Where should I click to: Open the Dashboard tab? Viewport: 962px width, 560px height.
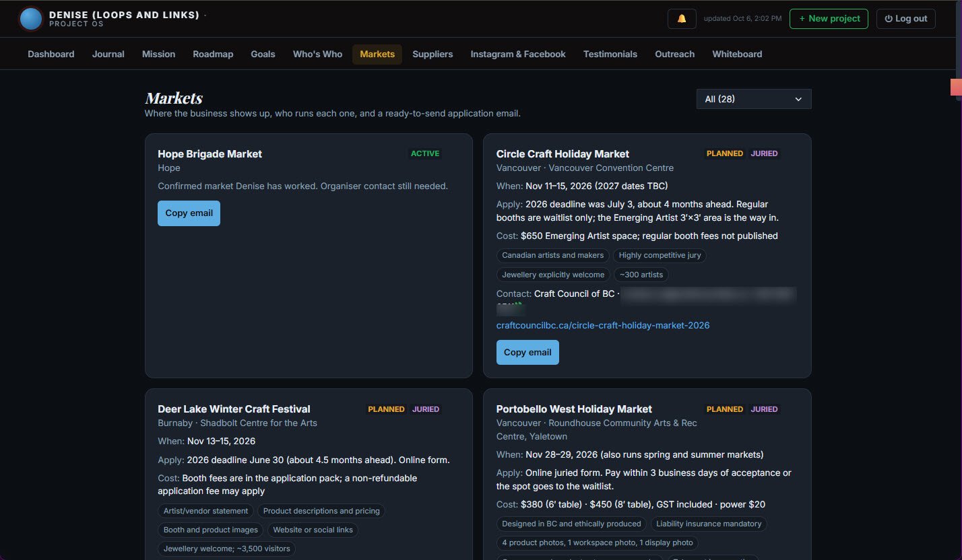pos(51,54)
